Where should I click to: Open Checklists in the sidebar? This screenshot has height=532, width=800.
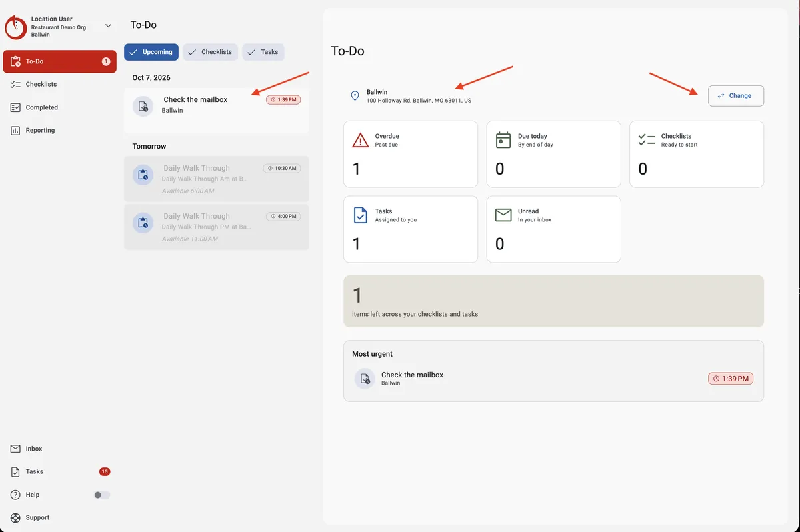coord(60,85)
